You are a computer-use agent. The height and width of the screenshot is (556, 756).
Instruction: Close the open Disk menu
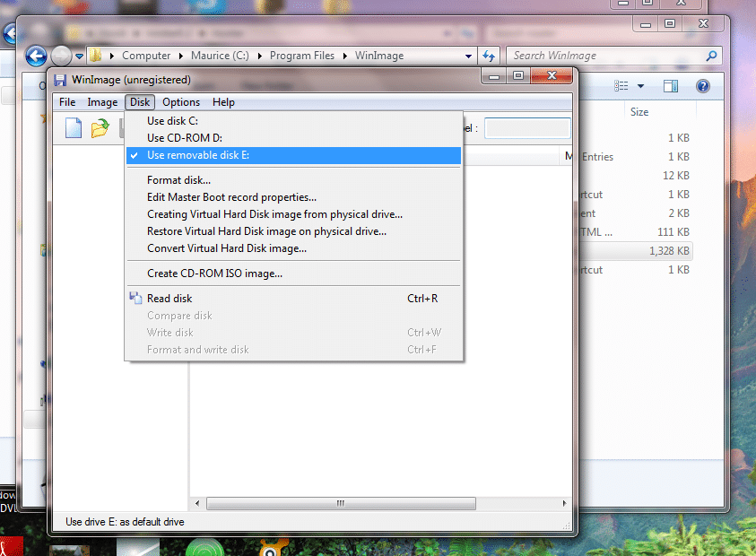(140, 102)
